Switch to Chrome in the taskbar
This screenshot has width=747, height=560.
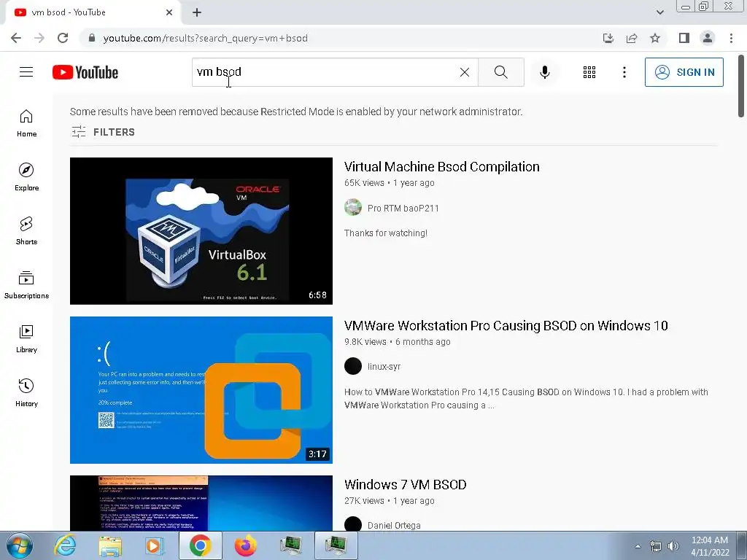coord(200,545)
